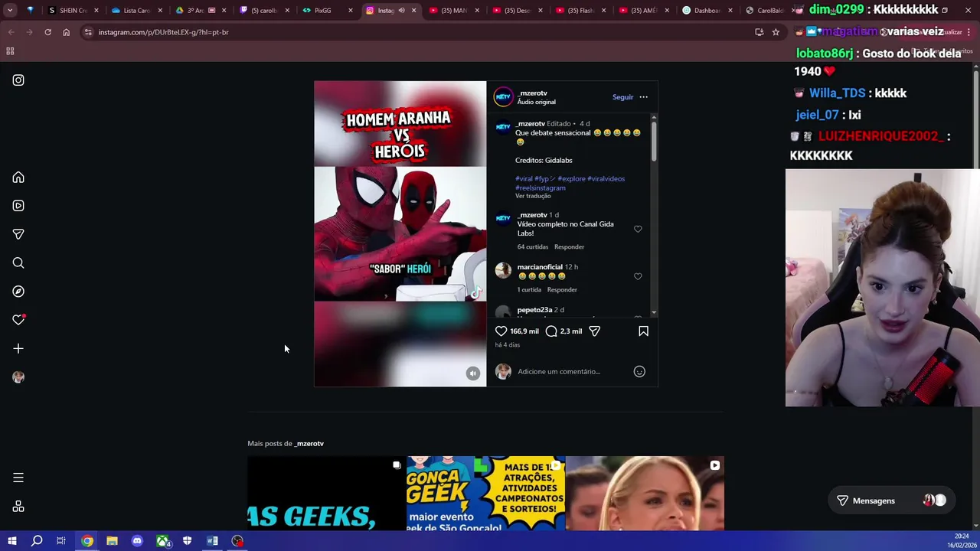Save the post with bookmark icon

(x=643, y=331)
